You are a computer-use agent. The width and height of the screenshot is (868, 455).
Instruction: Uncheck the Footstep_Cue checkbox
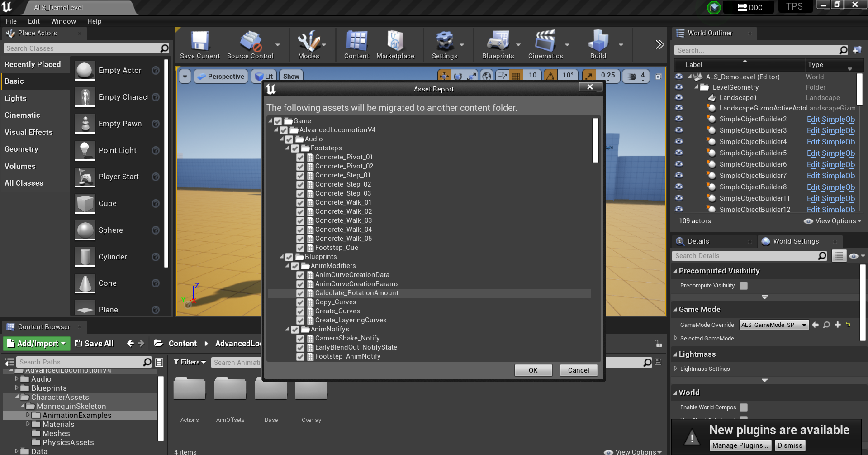300,248
